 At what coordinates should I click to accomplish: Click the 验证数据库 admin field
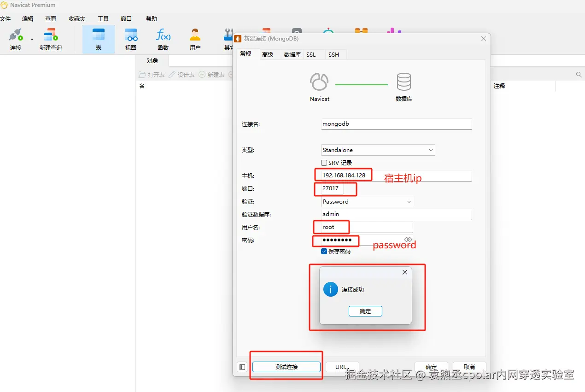point(396,214)
